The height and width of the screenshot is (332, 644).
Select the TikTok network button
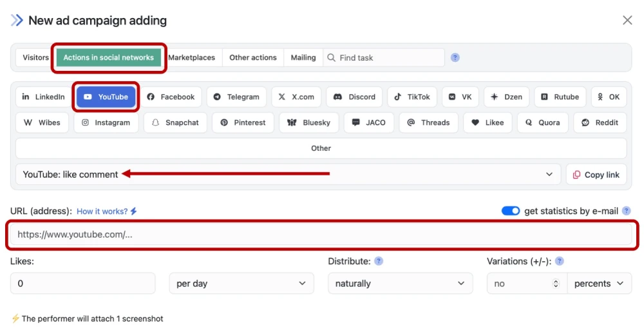412,97
